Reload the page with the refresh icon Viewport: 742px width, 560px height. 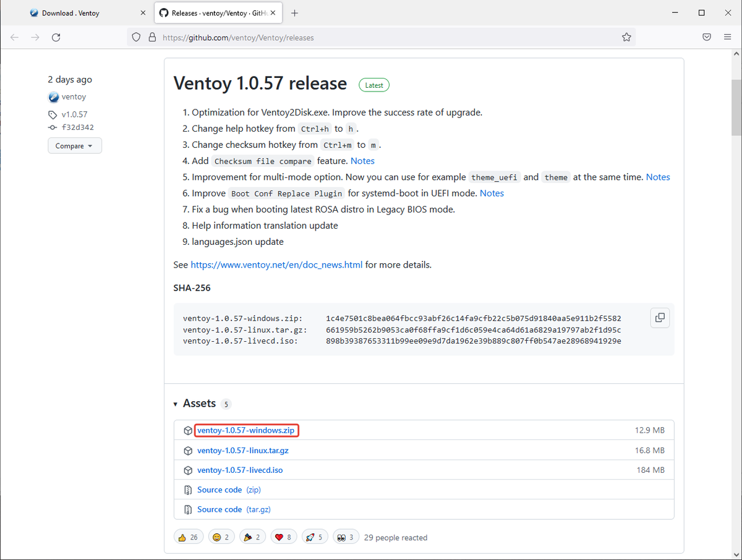tap(56, 37)
